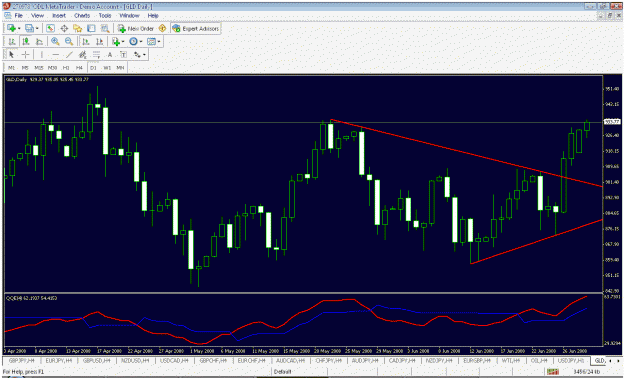Screen dimensions: 625x378
Task: Select the Vertical Line drawing tool
Action: click(x=41, y=55)
